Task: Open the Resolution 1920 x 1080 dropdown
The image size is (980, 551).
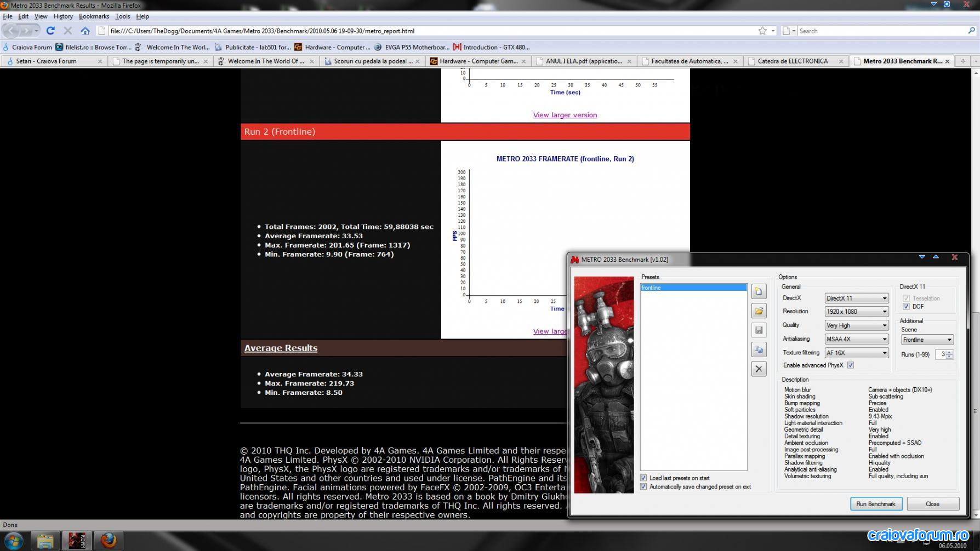Action: [x=857, y=312]
